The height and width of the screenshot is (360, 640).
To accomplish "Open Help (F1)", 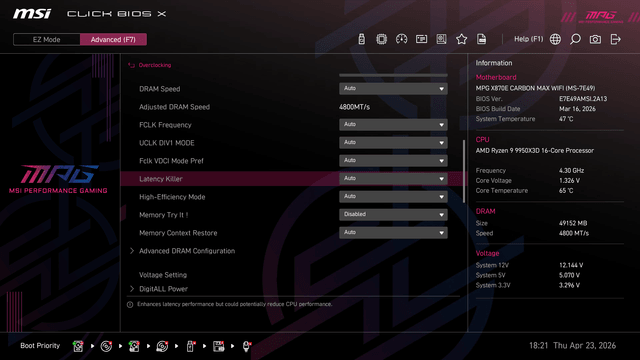I will click(x=528, y=39).
